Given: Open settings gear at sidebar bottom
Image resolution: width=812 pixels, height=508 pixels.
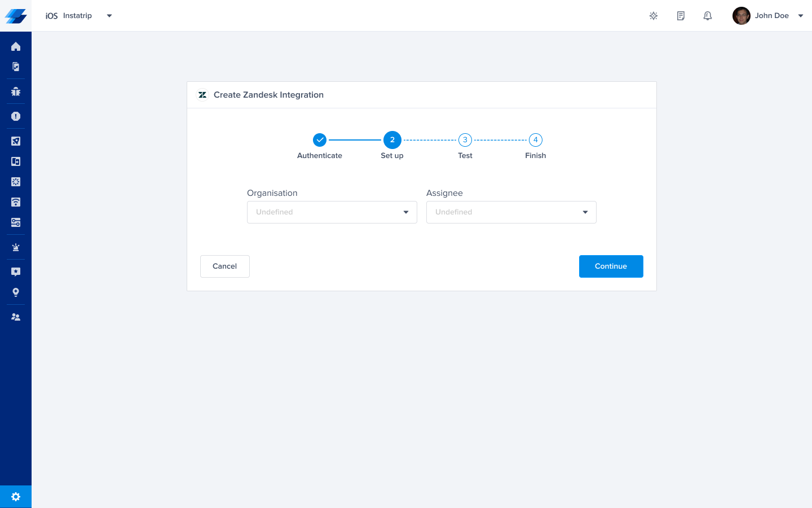Looking at the screenshot, I should coord(16,497).
